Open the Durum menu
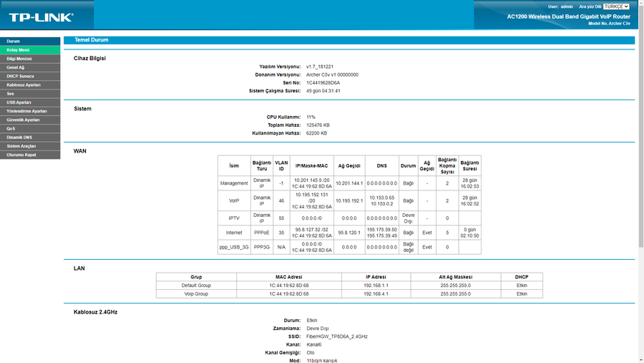Screen dimensions: 644x363 point(30,41)
